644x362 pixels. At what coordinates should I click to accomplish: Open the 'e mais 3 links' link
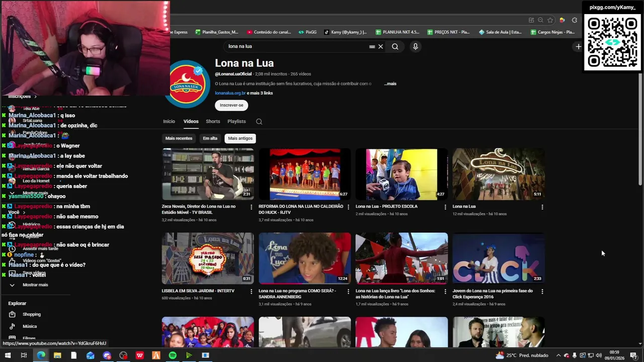[x=260, y=93]
